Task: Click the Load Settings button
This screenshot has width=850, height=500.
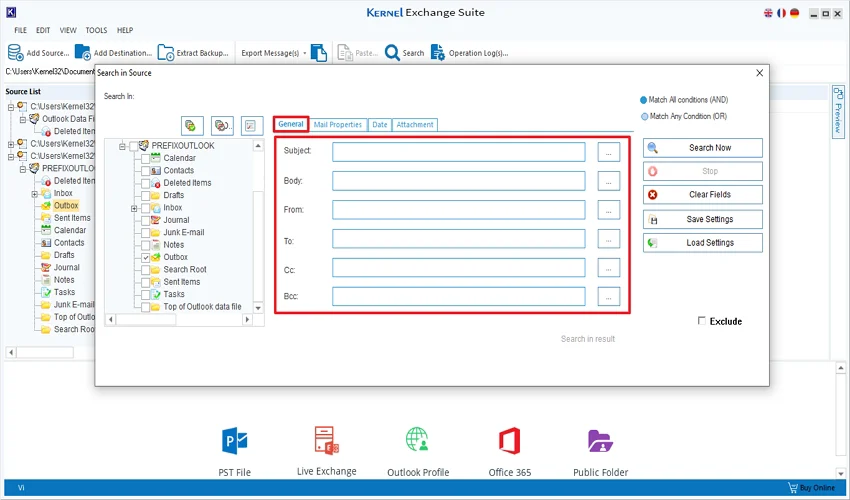Action: point(703,243)
